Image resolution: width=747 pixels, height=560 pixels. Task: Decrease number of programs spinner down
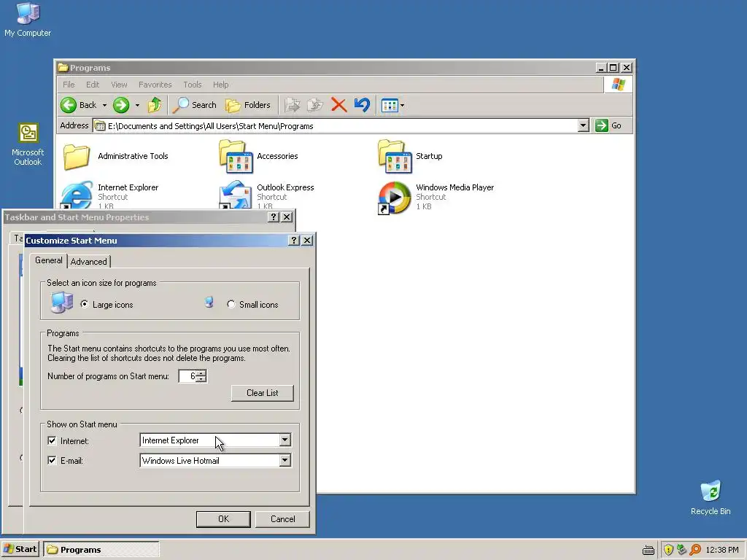(x=201, y=379)
